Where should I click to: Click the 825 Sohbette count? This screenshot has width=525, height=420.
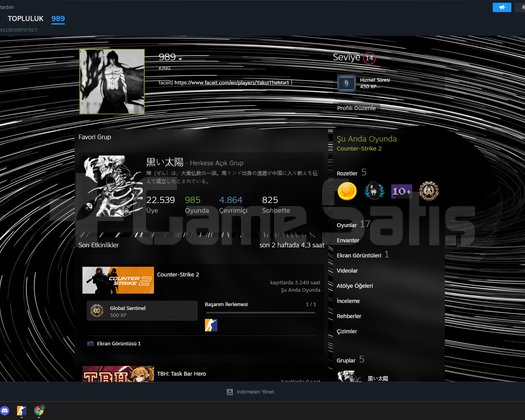[x=276, y=204]
